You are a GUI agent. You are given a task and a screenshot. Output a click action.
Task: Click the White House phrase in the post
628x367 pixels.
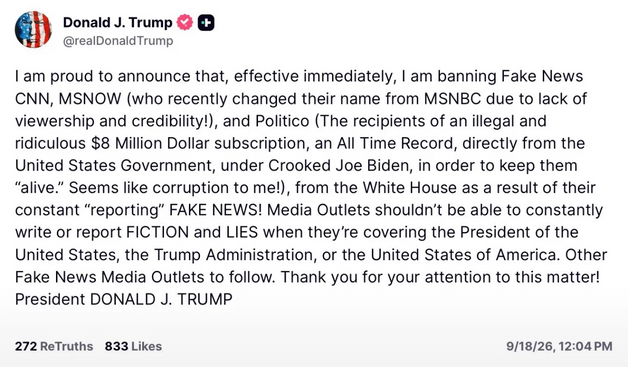[410, 188]
